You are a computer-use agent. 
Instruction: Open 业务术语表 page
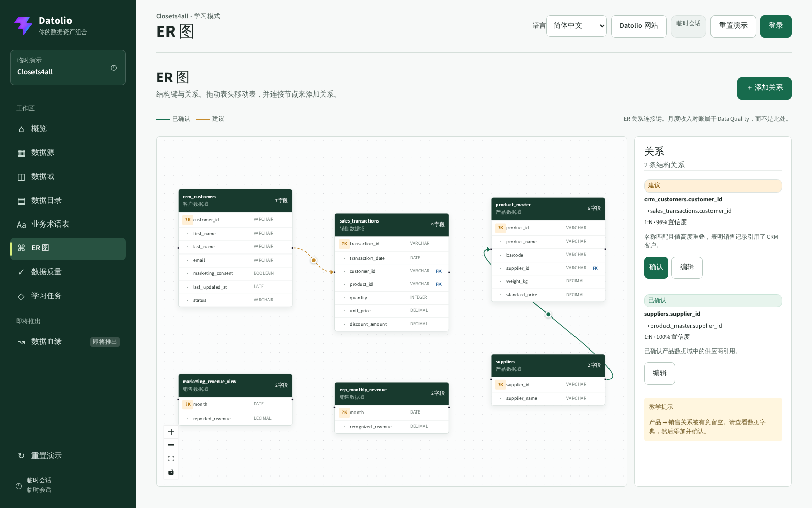click(68, 225)
